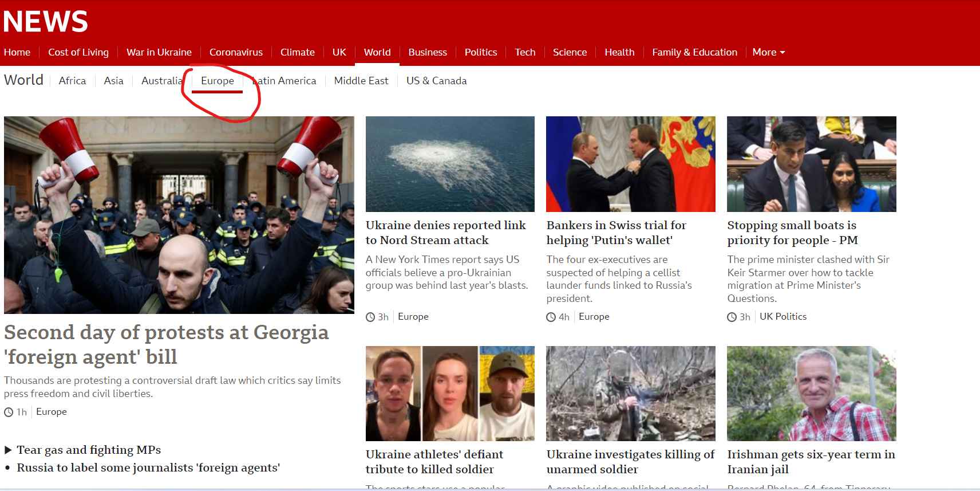Open the smiling Irishman photo
This screenshot has height=491, width=980.
click(812, 394)
